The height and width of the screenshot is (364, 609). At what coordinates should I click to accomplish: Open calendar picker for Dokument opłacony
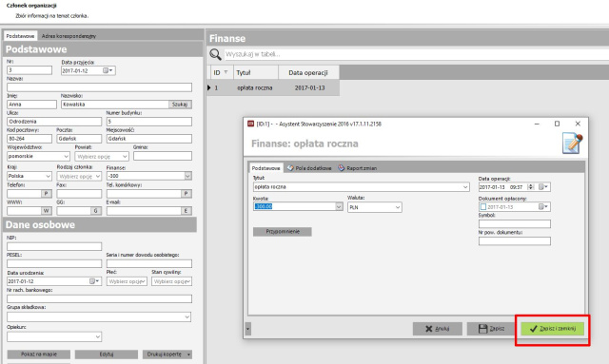pos(543,207)
